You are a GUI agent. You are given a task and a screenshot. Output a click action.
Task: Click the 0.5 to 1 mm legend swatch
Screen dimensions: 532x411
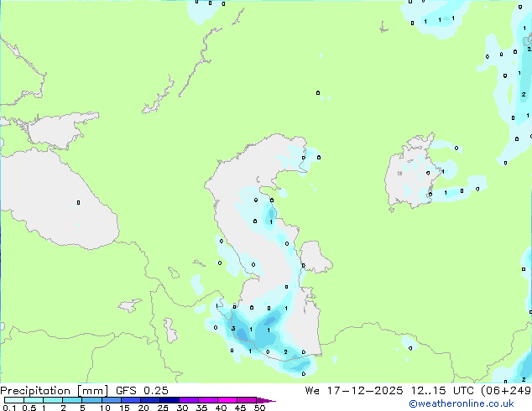[x=34, y=400]
